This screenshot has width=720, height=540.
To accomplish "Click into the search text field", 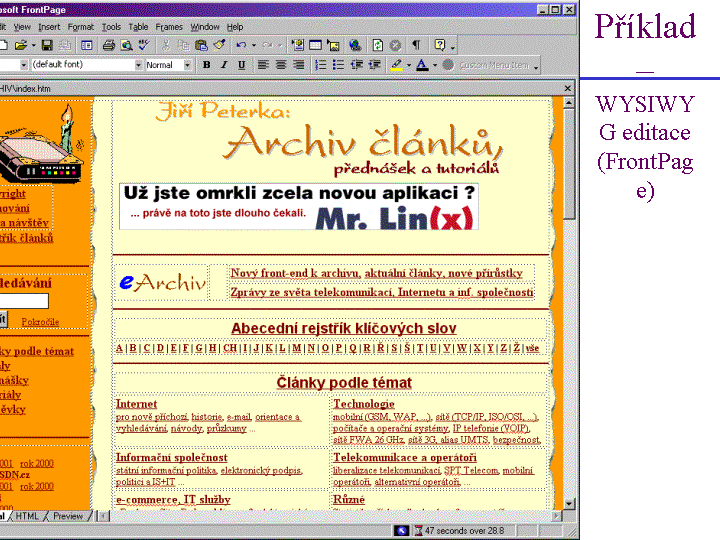I will pos(24,301).
